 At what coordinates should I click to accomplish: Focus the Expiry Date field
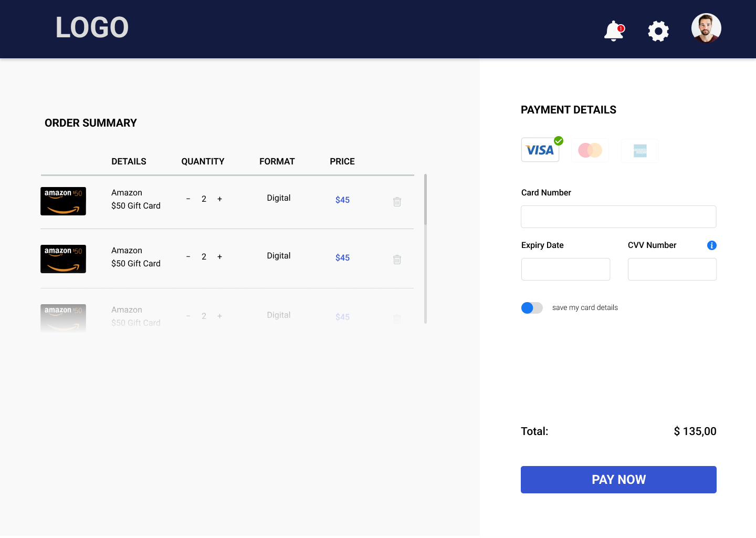click(565, 269)
